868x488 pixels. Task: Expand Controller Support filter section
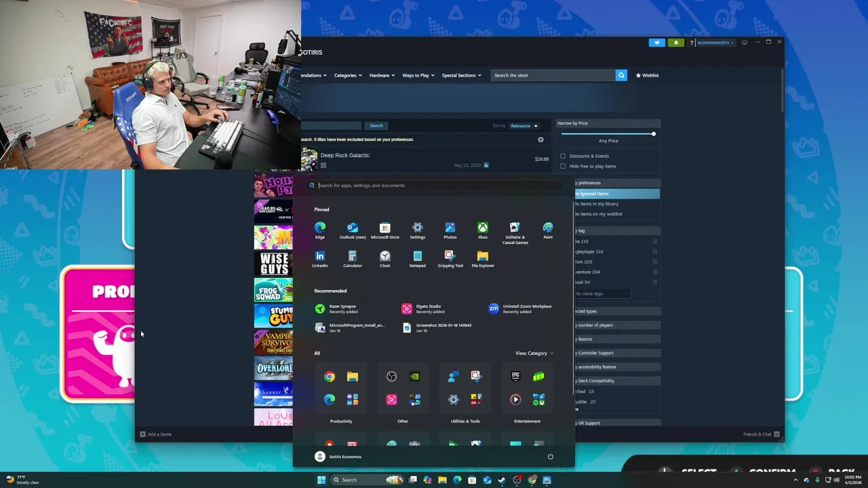616,353
